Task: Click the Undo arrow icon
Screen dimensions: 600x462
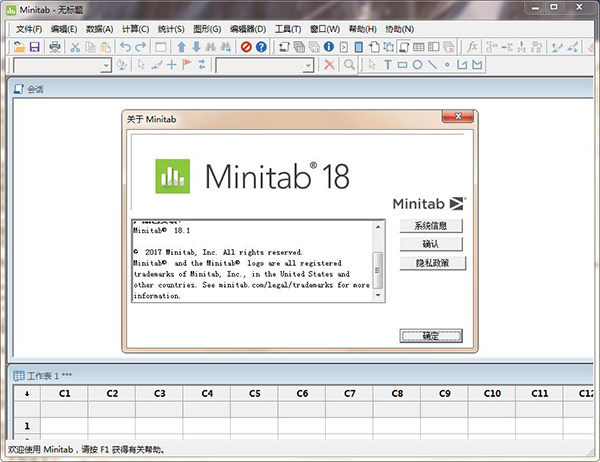Action: pyautogui.click(x=125, y=47)
